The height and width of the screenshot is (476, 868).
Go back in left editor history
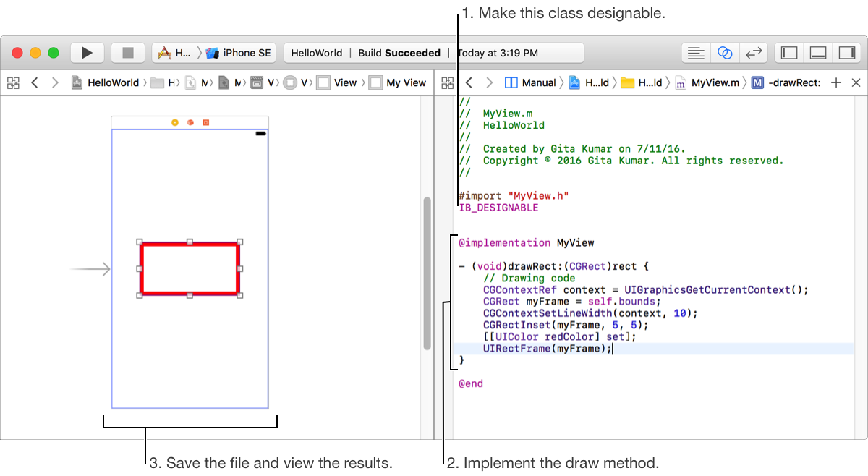pos(34,82)
